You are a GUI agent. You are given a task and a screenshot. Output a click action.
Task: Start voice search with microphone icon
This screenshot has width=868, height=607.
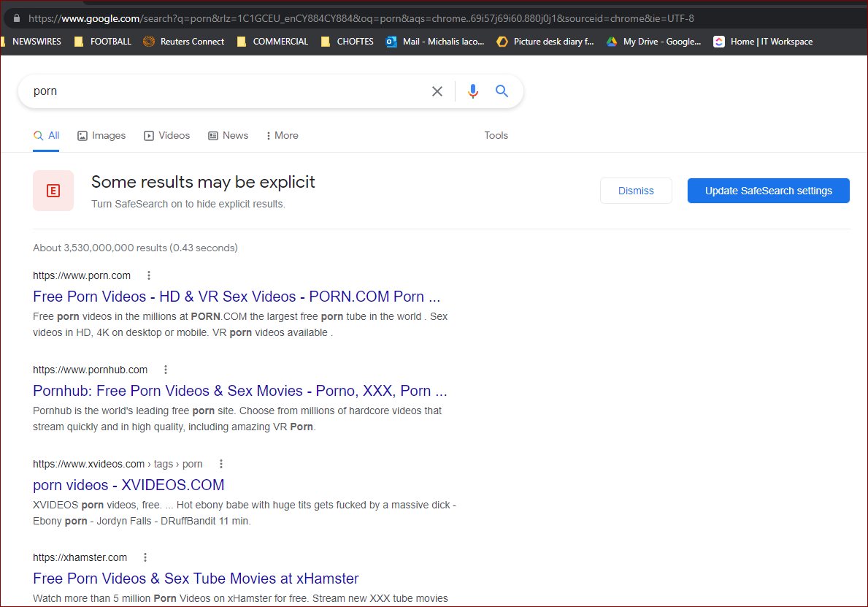[x=473, y=91]
